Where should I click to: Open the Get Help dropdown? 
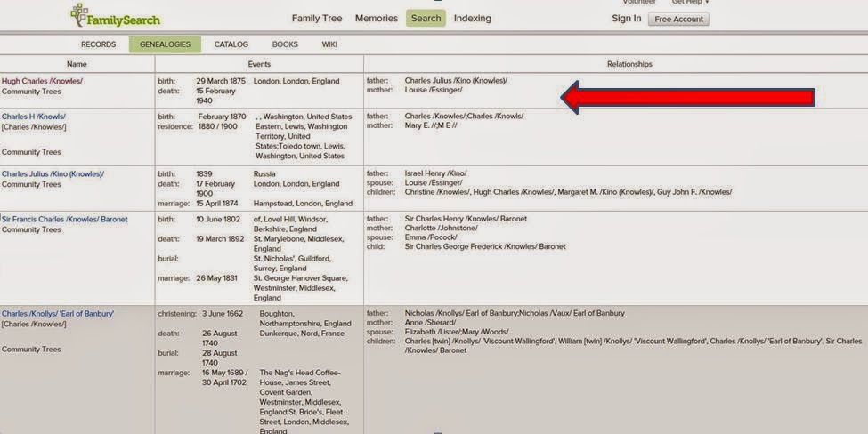click(690, 2)
